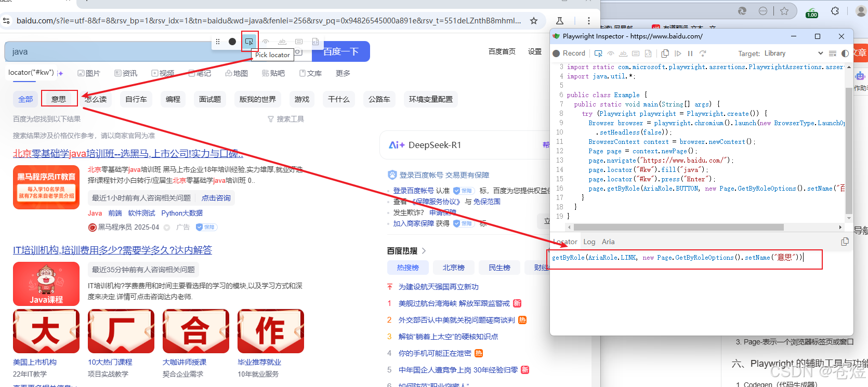
Task: Choose Assert text icon in Inspector toolbar
Action: [623, 54]
